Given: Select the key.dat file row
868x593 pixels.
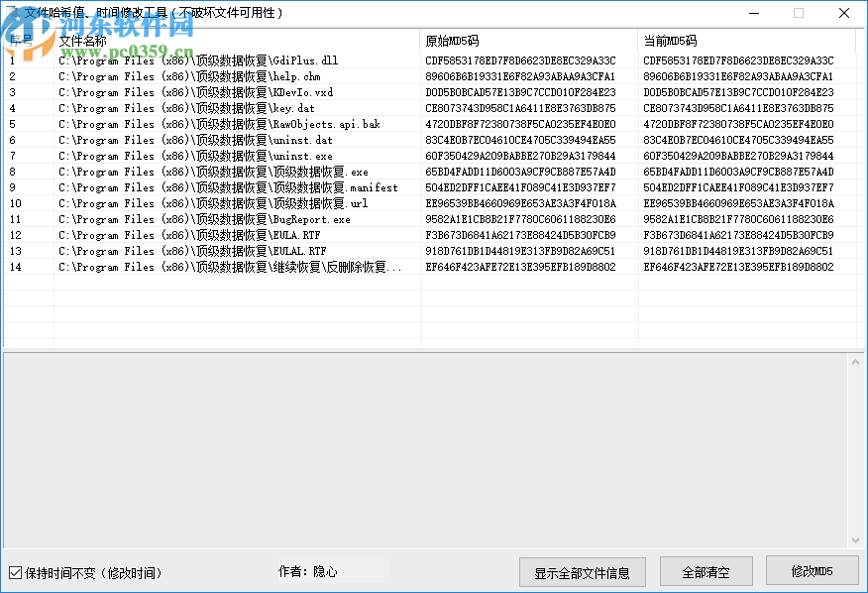Looking at the screenshot, I should point(198,107).
